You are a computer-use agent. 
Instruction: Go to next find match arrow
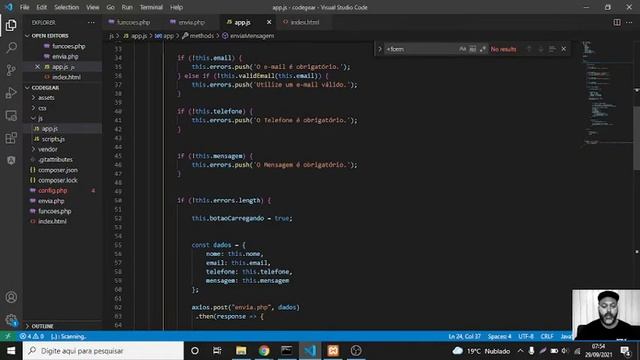(x=540, y=49)
